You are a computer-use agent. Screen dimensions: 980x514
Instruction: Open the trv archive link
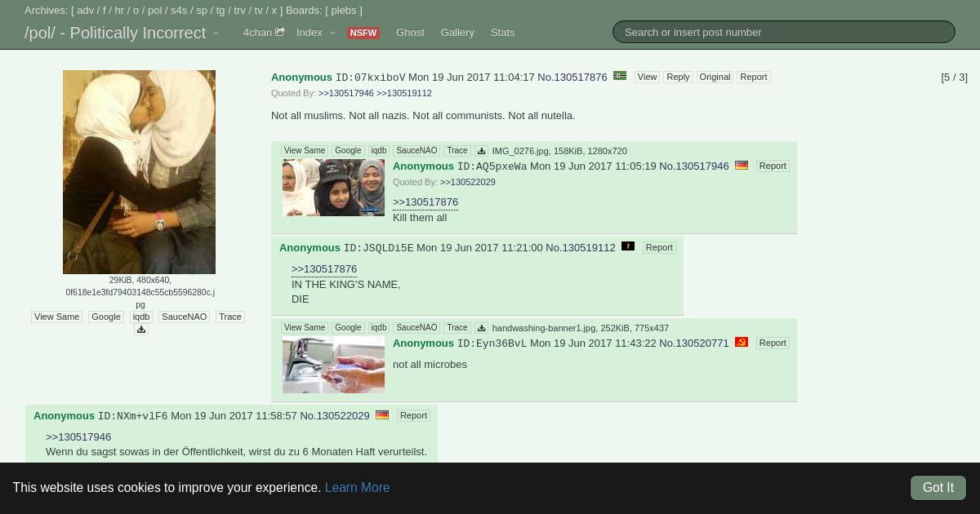tap(240, 11)
